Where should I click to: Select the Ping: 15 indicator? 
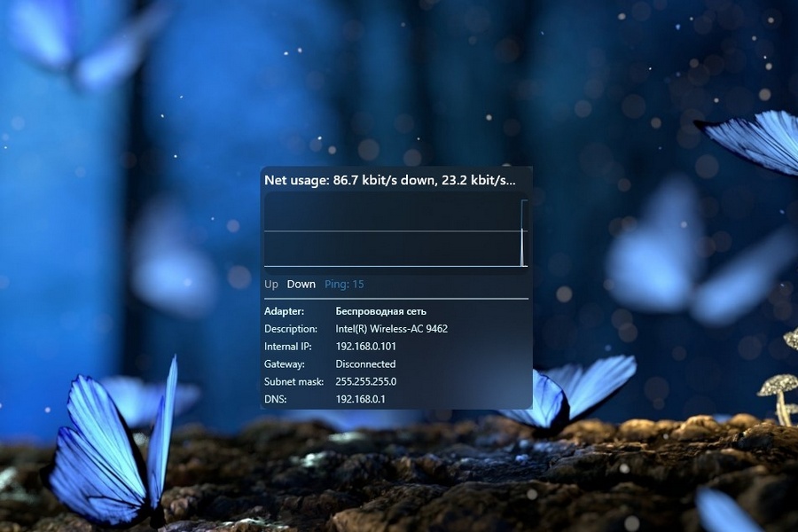[344, 285]
